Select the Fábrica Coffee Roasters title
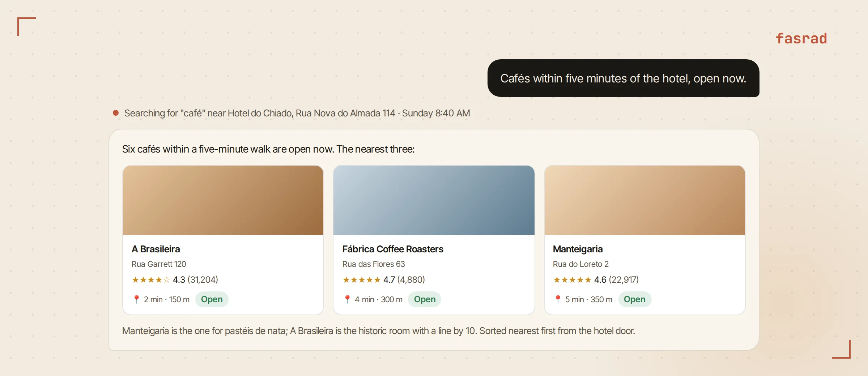 pyautogui.click(x=393, y=249)
